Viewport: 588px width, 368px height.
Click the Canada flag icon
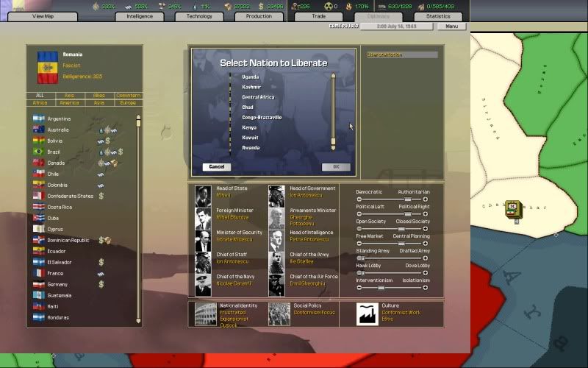click(39, 163)
